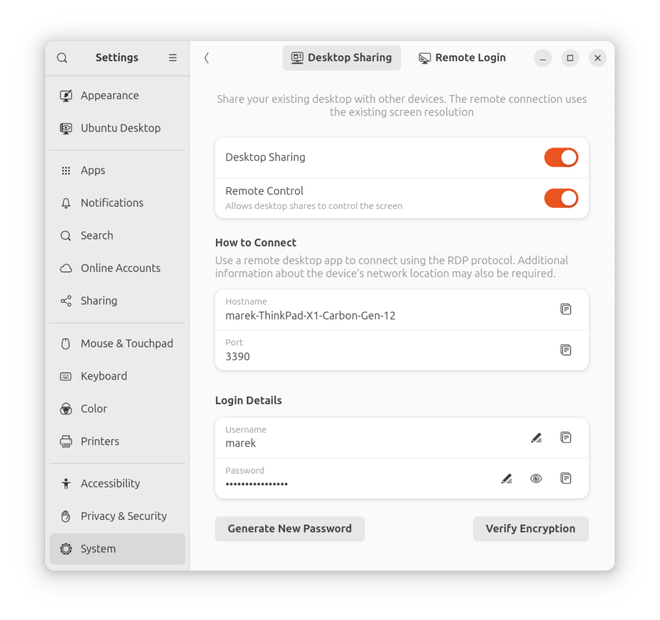Select Printers in the sidebar
The height and width of the screenshot is (620, 660).
coord(117,442)
